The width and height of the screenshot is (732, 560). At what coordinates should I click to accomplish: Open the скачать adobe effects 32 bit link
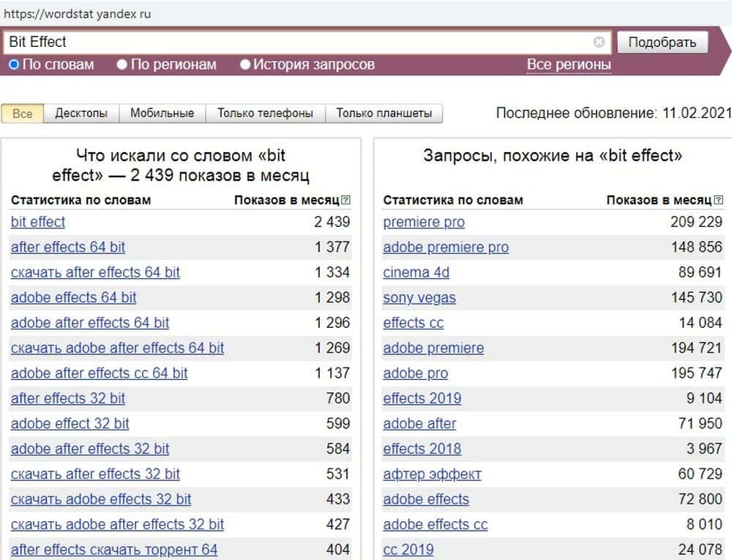pos(101,499)
